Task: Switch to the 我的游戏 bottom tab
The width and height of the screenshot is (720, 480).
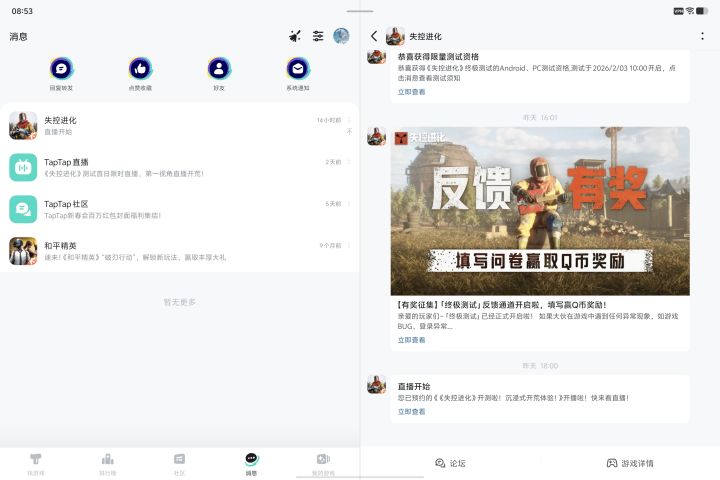Action: [323, 464]
